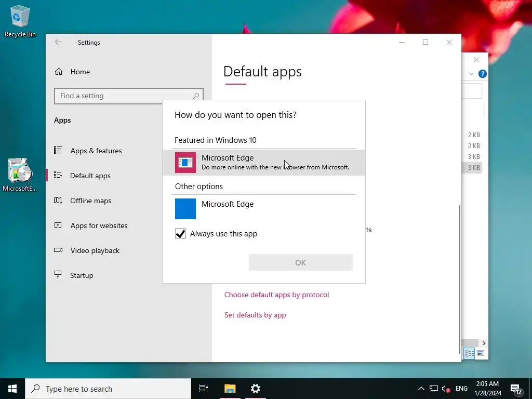
Task: Select Microsoft Edge under Other options
Action: pos(263,209)
